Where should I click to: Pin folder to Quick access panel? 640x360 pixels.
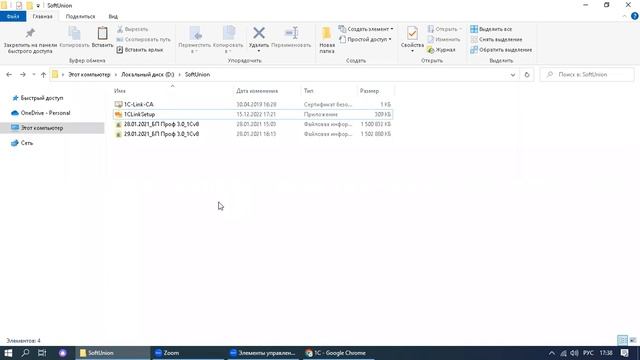[x=30, y=41]
